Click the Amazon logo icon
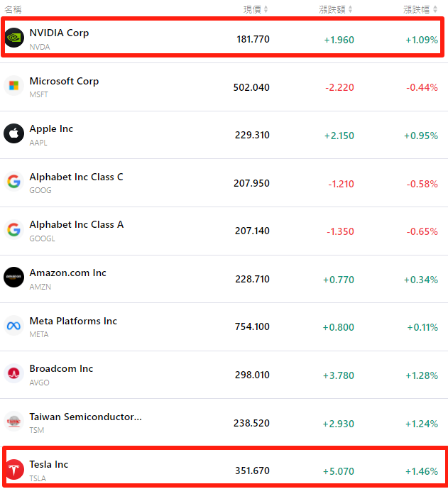 pyautogui.click(x=13, y=278)
